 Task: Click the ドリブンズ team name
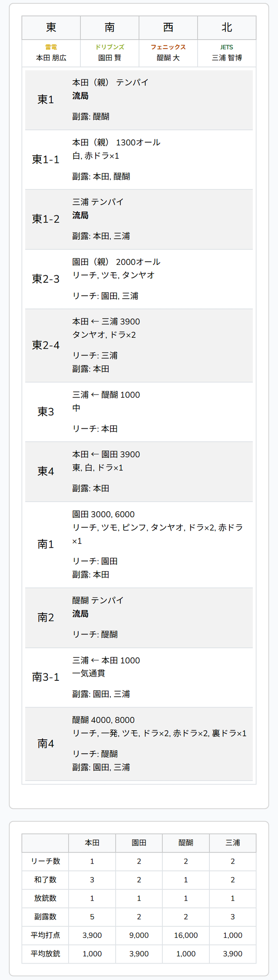109,47
